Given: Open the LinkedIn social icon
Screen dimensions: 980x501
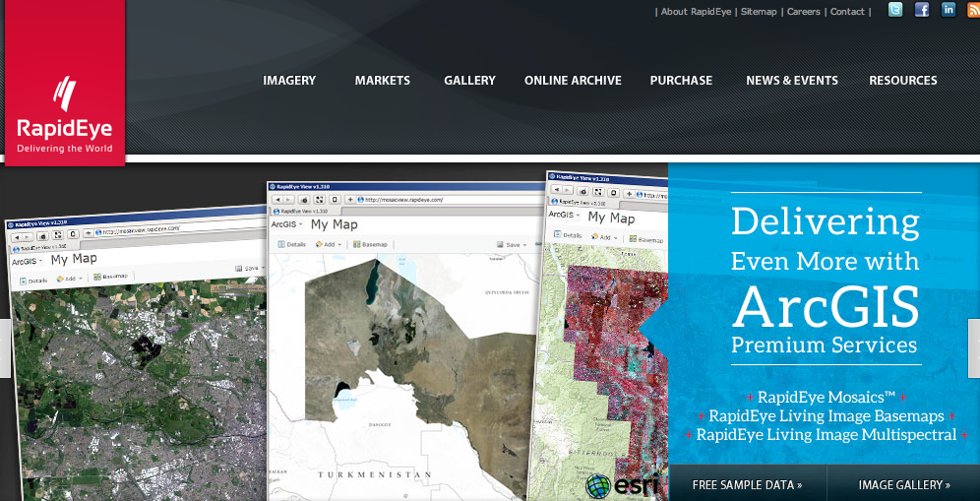Looking at the screenshot, I should pyautogui.click(x=949, y=10).
